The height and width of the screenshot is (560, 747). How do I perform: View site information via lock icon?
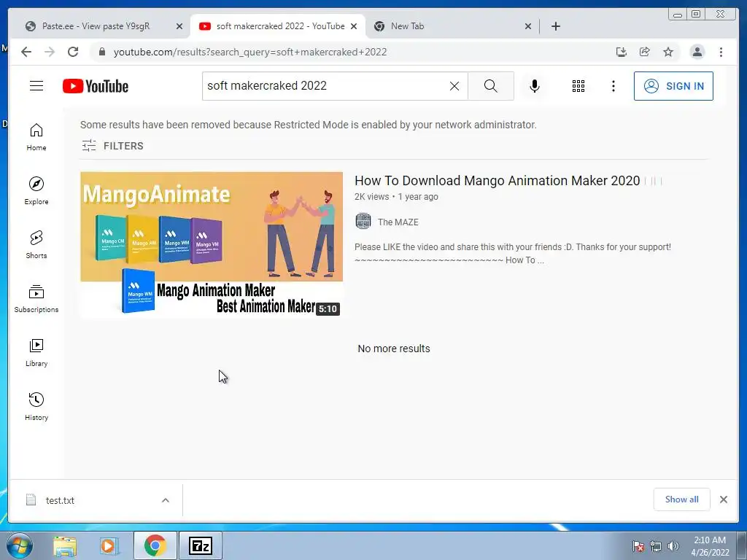[101, 52]
